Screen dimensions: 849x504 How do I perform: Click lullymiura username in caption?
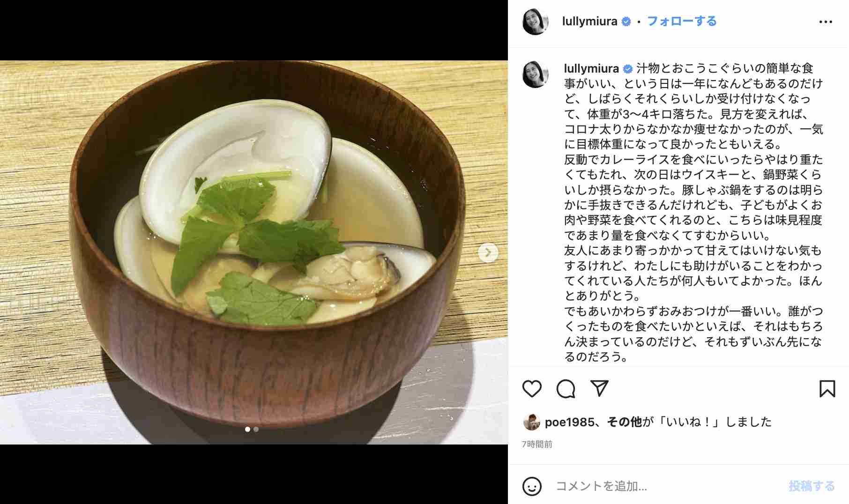tap(591, 68)
